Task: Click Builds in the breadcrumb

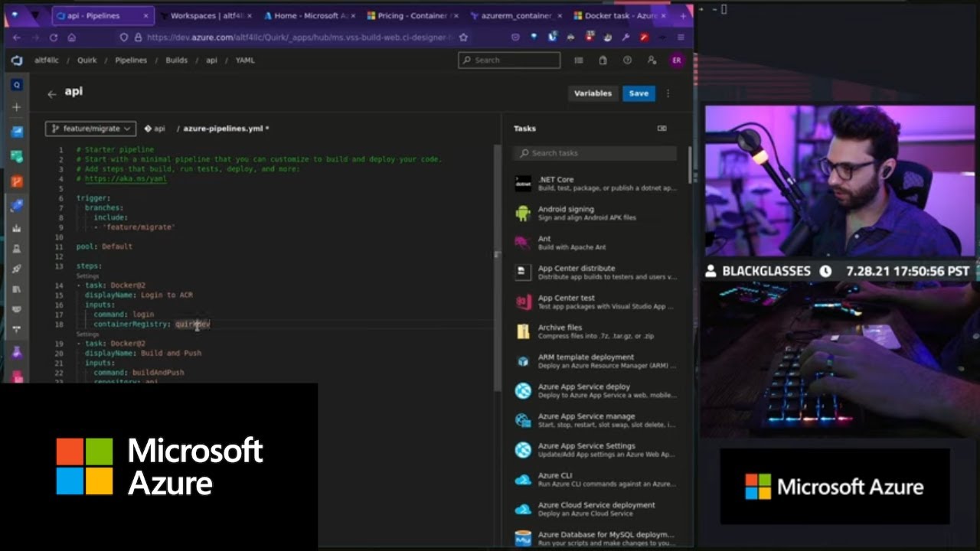Action: coord(176,60)
